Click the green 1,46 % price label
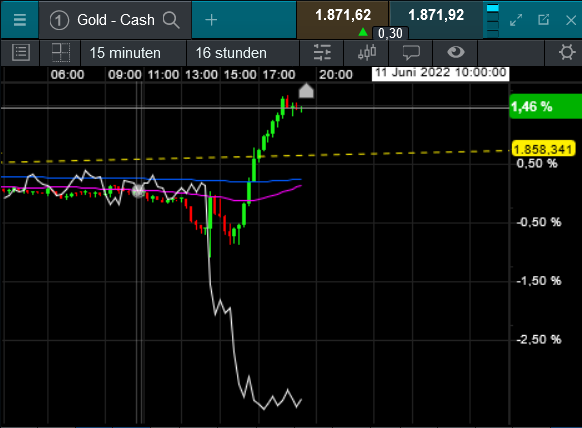 pos(546,107)
